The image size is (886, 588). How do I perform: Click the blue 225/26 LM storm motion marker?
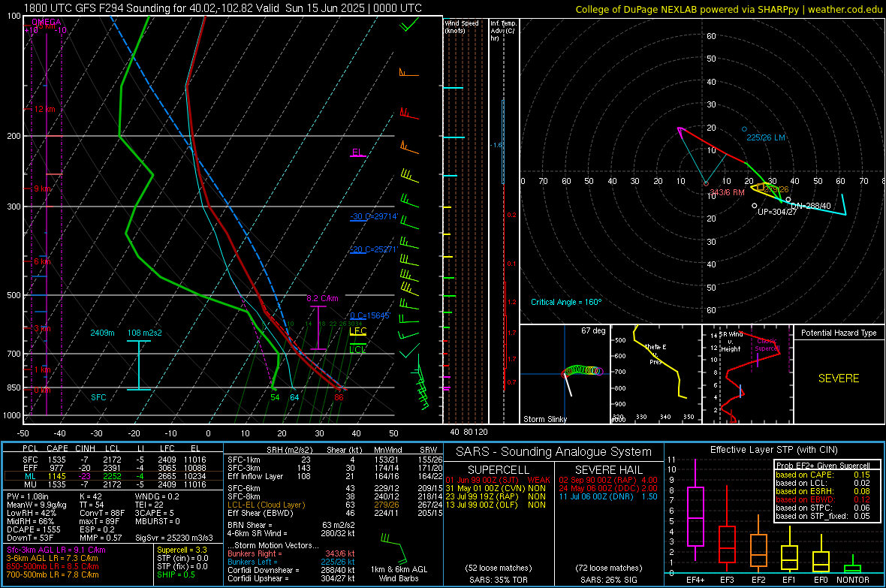744,129
